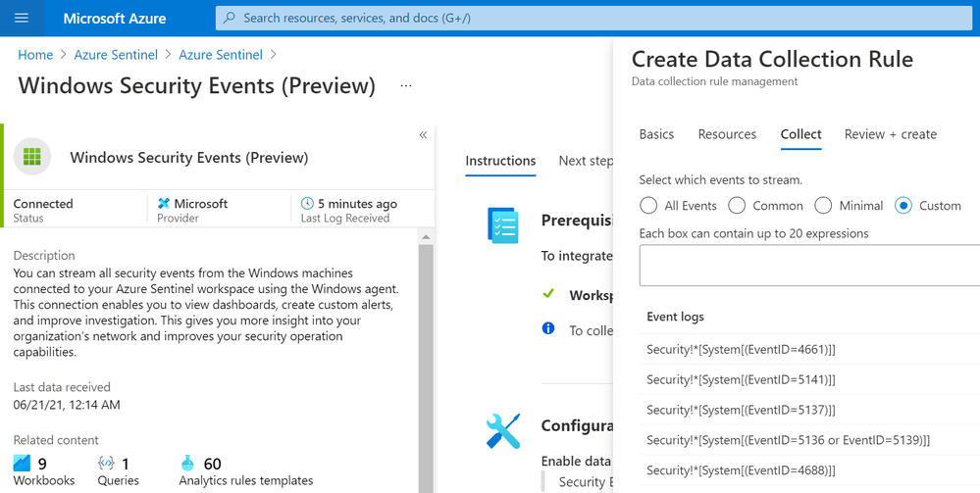Open the Azure portal hamburger menu

[22, 18]
